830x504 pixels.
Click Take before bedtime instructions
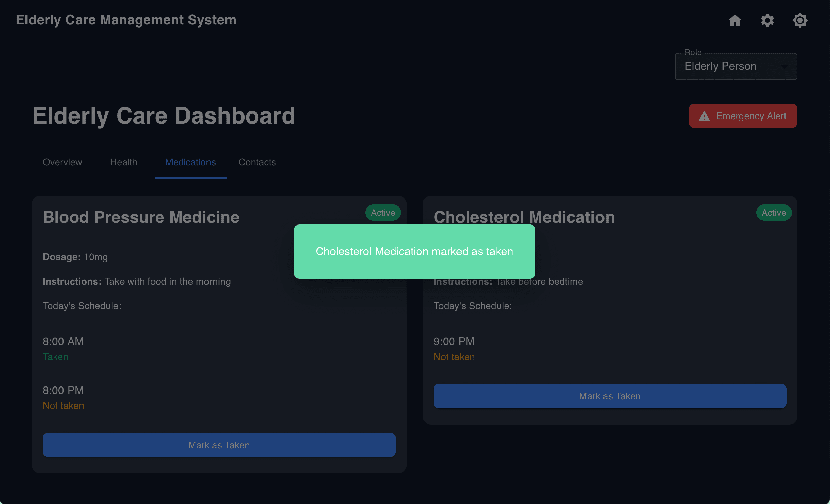pyautogui.click(x=539, y=282)
